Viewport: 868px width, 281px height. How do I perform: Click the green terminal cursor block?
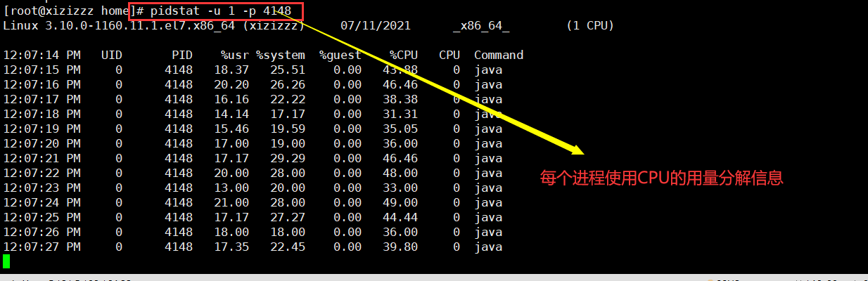coord(6,261)
